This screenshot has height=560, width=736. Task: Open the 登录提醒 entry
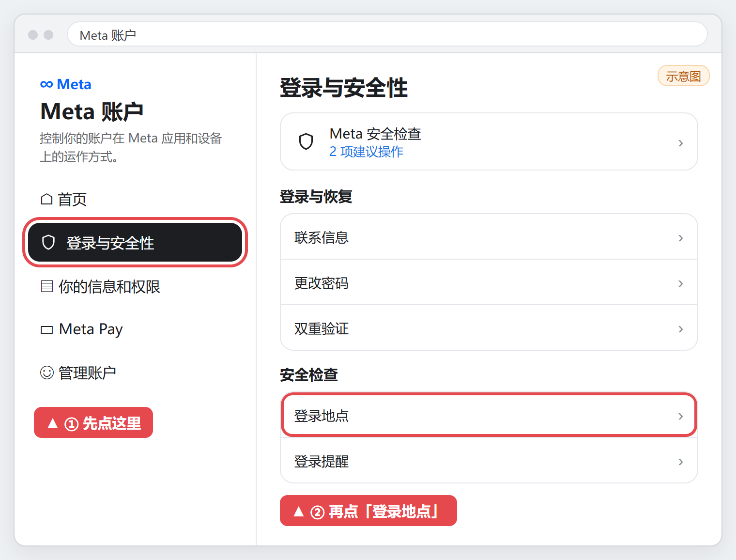[x=489, y=461]
